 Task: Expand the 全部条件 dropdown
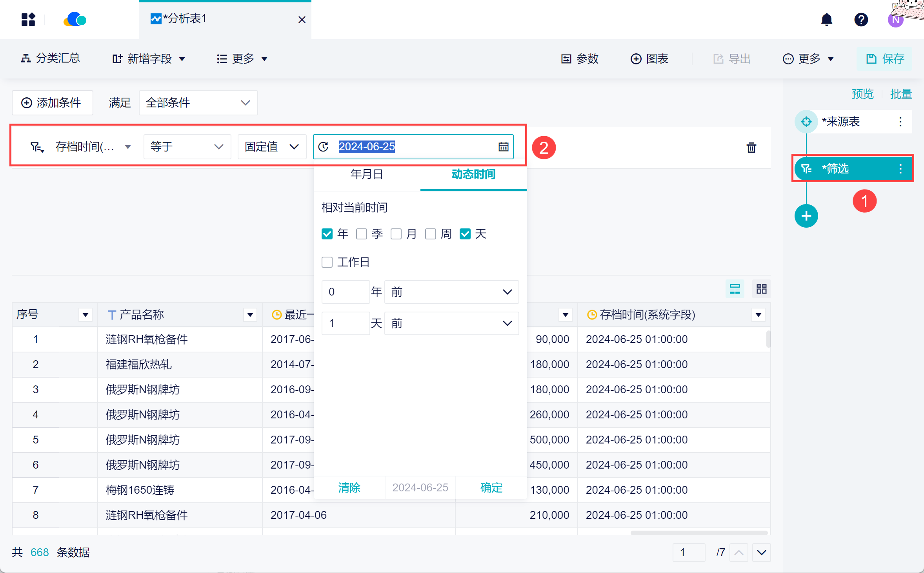coord(198,103)
